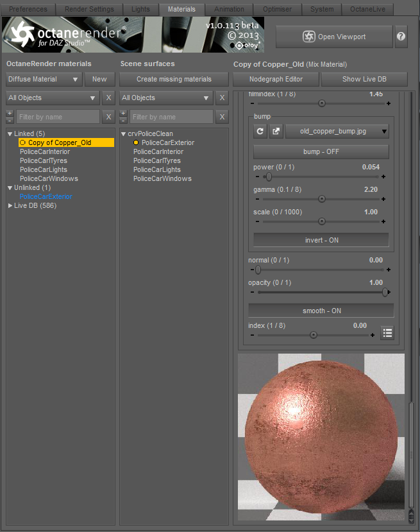Screen dimensions: 420x532
Task: Switch to the Render Settings tab
Action: coord(89,9)
